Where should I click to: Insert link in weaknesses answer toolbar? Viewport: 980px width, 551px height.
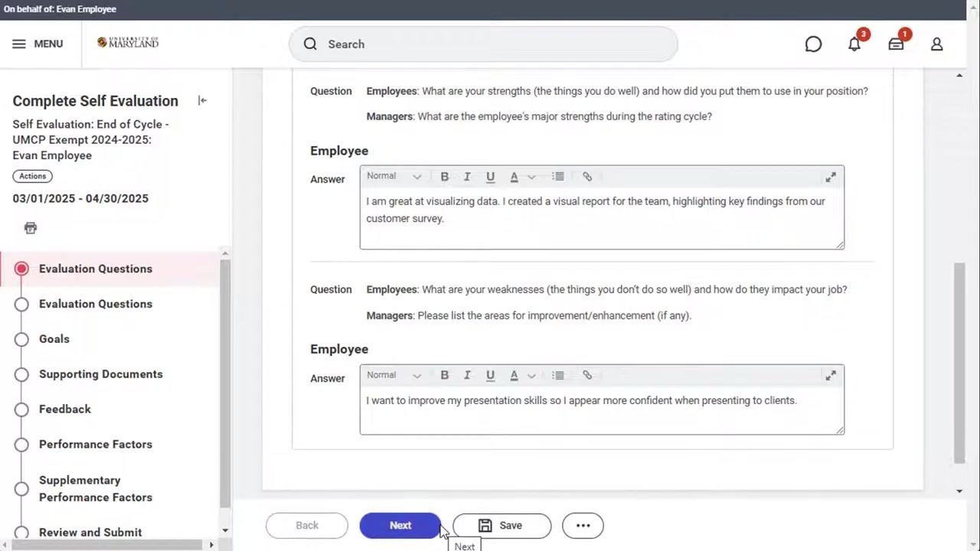coord(587,376)
